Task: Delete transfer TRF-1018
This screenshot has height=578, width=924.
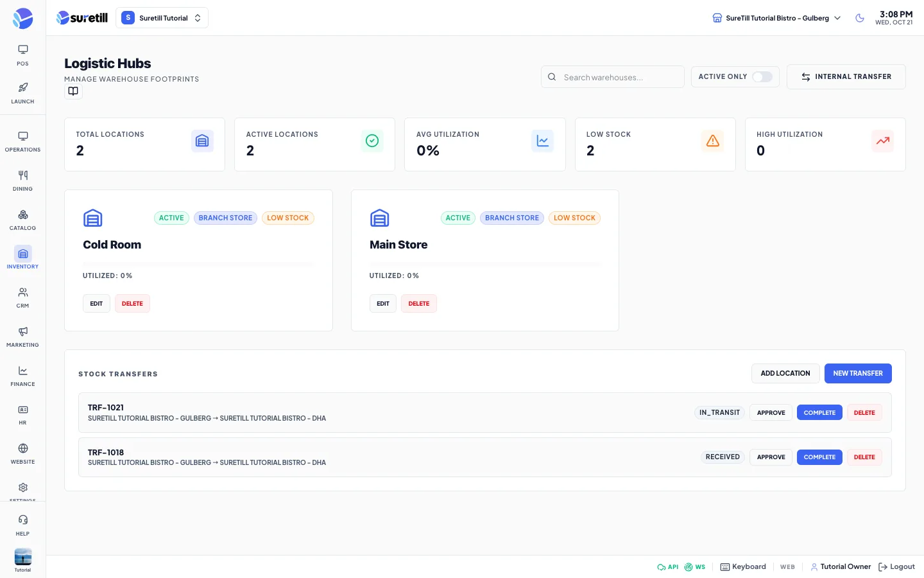Action: pos(864,457)
